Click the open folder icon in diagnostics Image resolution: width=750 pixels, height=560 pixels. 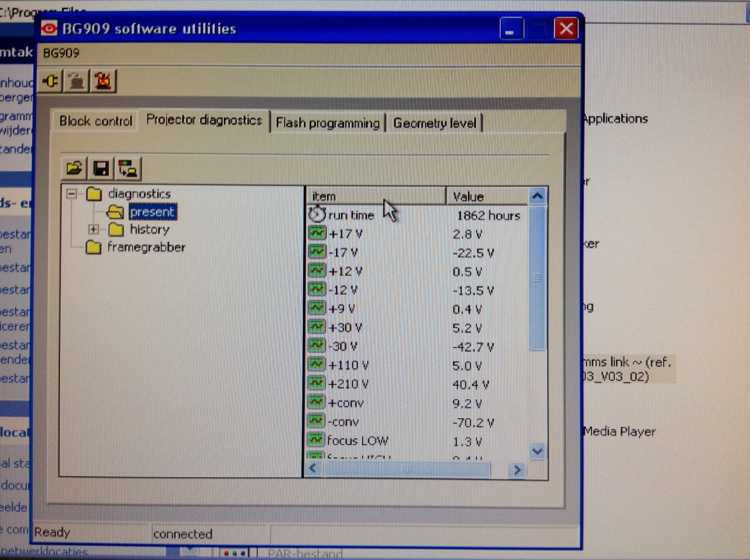[x=74, y=168]
